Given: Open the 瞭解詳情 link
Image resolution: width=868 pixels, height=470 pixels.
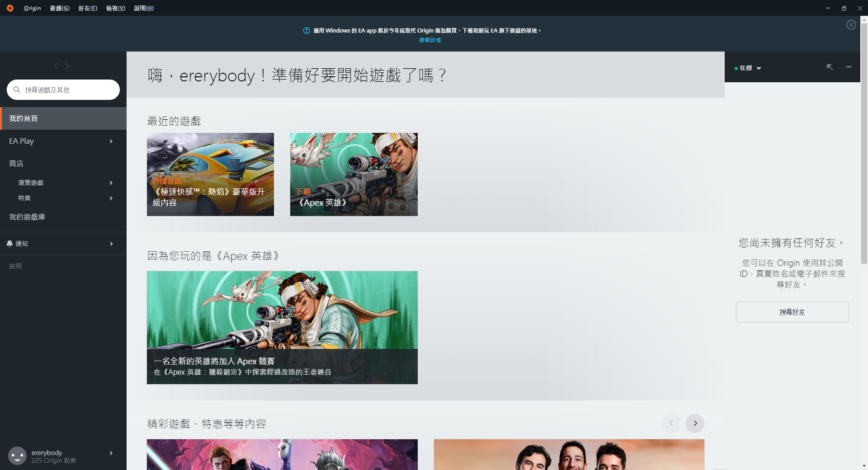Looking at the screenshot, I should pos(430,40).
